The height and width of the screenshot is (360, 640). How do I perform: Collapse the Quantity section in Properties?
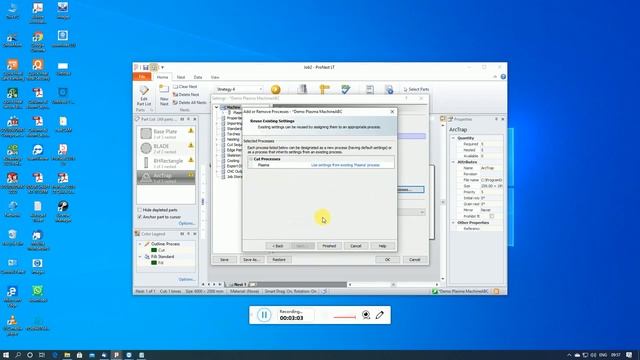[x=453, y=138]
